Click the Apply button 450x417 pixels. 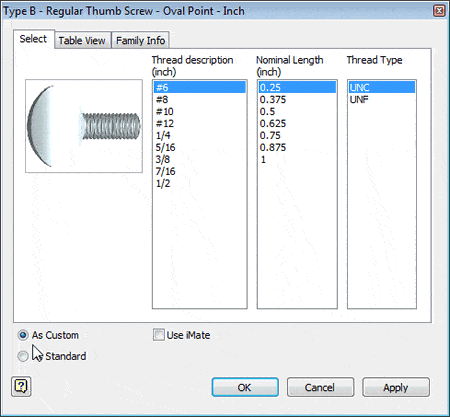click(x=396, y=387)
